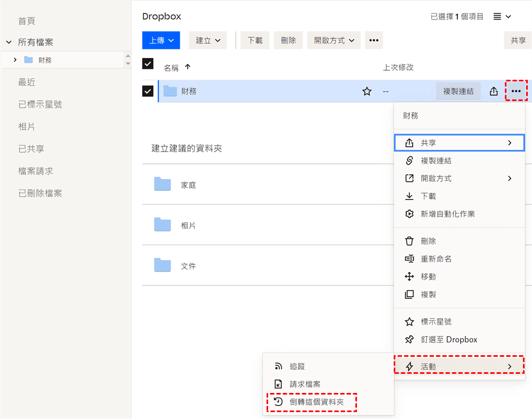Collapse the 所有檔案 sidebar section
Image resolution: width=532 pixels, height=419 pixels.
(9, 42)
